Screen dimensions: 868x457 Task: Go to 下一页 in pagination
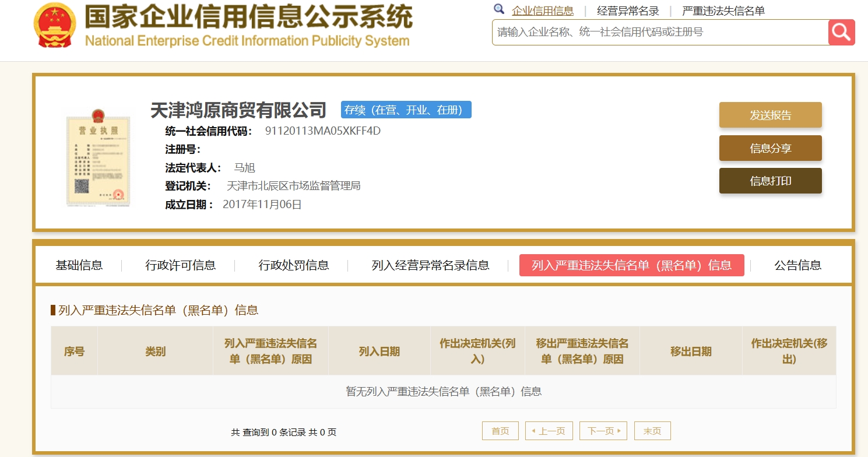603,431
